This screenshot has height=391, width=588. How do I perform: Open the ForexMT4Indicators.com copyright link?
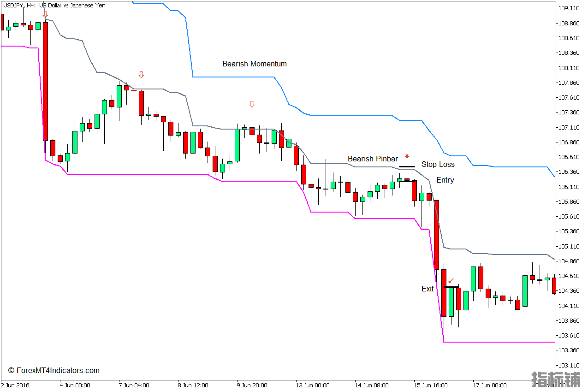[x=54, y=370]
